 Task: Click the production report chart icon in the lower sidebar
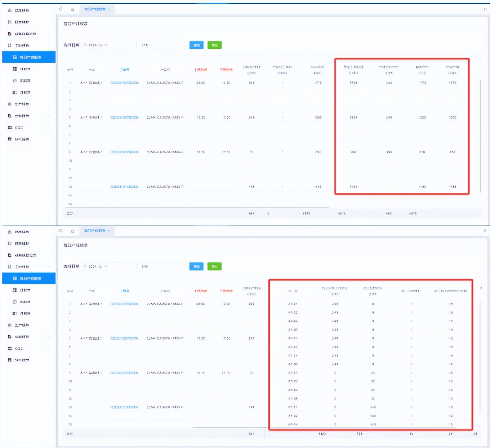(10, 325)
